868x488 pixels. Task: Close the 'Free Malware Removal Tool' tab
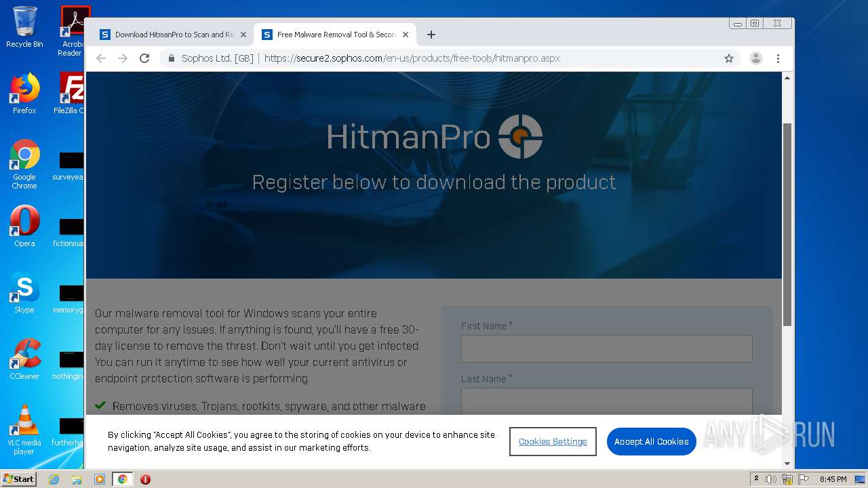click(x=406, y=35)
